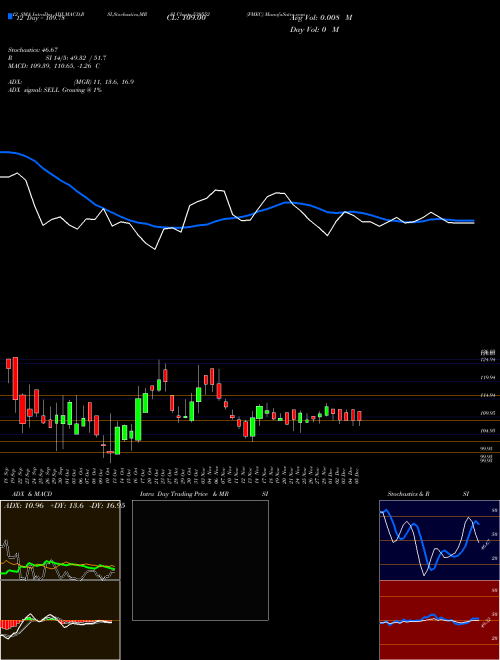Click the 'Avg Vol: 0.008 M' value

321,18
